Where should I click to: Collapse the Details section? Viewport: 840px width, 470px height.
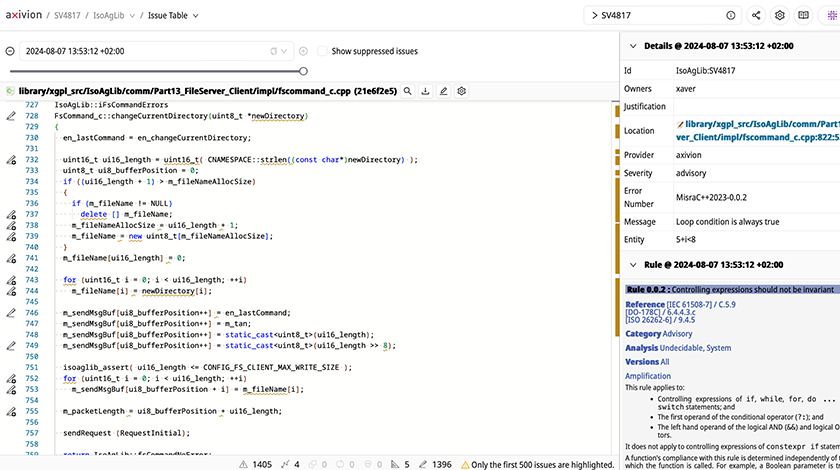coord(631,46)
